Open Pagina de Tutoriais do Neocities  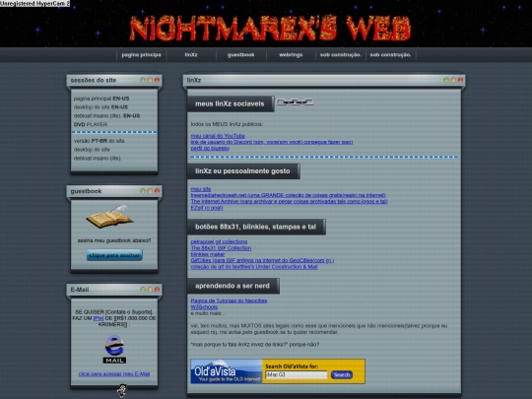click(229, 300)
